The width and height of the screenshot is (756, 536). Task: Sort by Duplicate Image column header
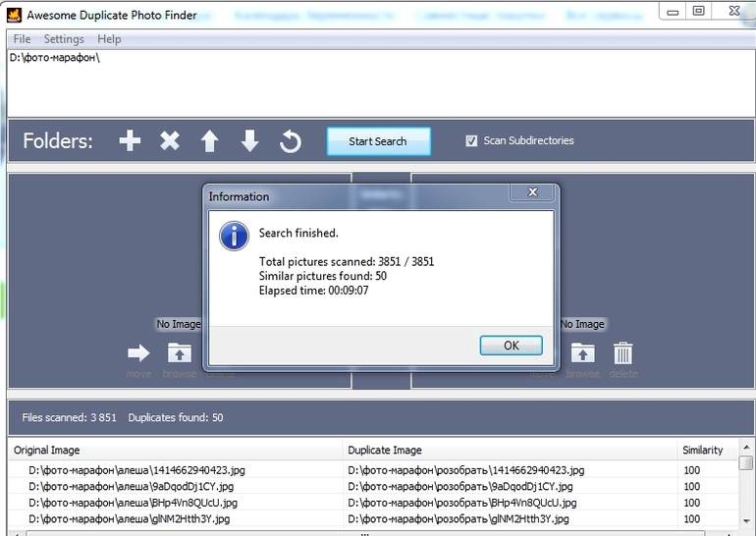(510, 451)
